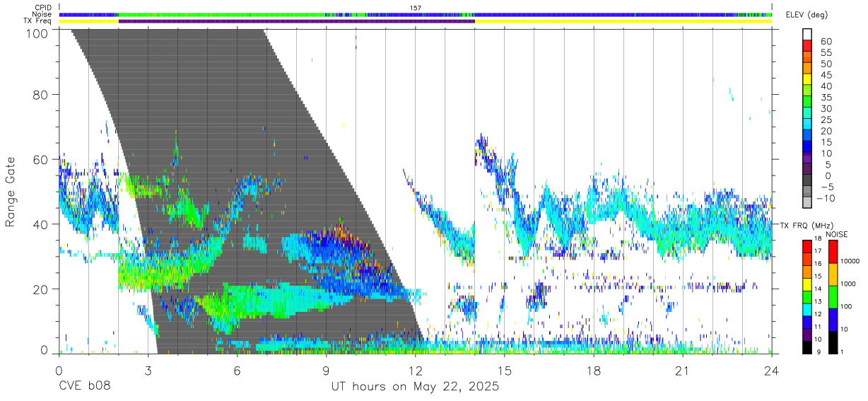Click the 'Range Gate' y-axis label

coord(11,192)
